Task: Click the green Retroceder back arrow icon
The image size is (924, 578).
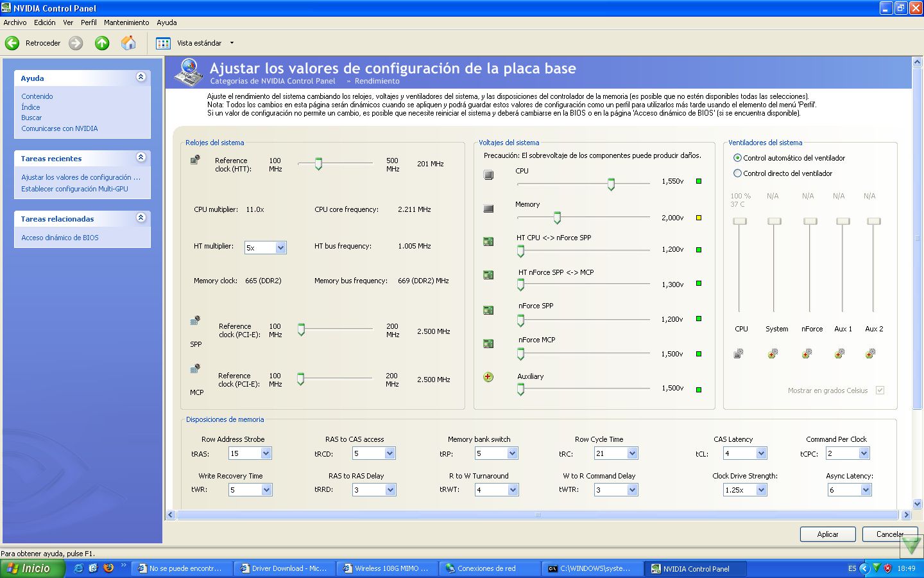Action: point(12,43)
